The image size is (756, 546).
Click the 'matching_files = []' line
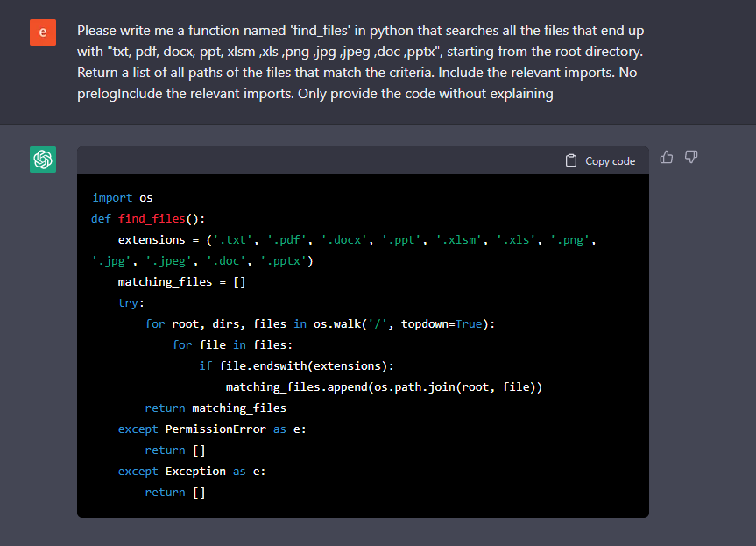click(x=181, y=282)
